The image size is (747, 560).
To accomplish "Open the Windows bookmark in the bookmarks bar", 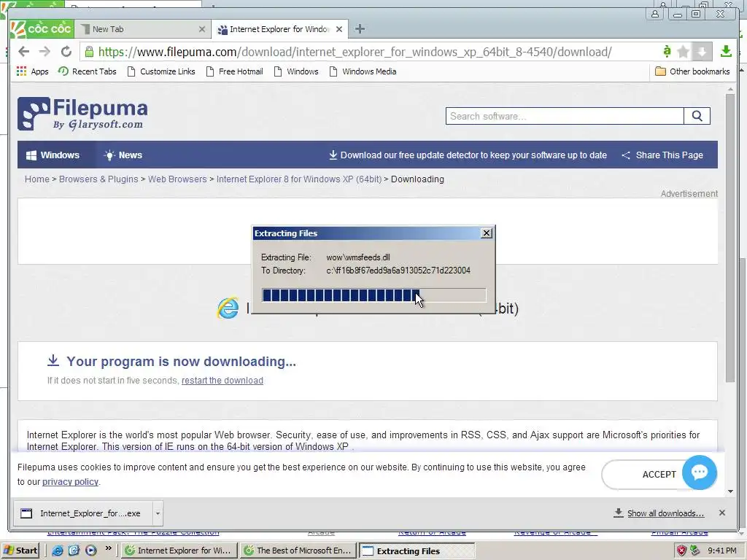I will (x=296, y=71).
